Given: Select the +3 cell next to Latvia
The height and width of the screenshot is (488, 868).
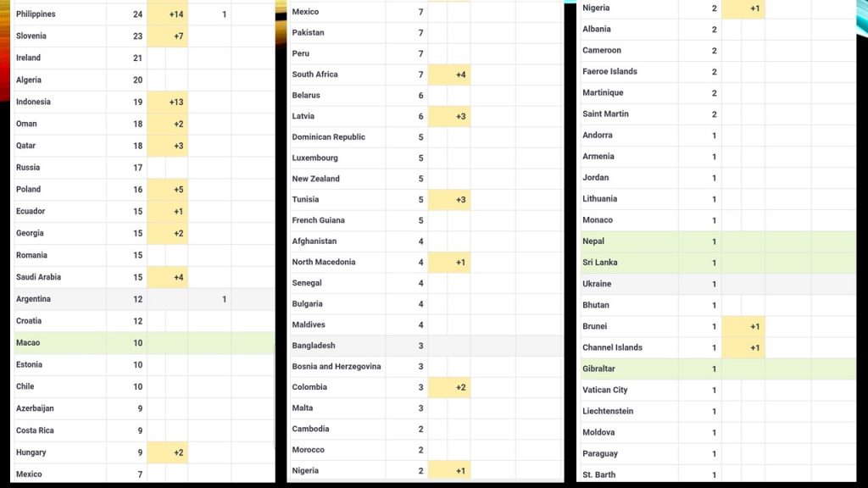Looking at the screenshot, I should click(x=460, y=116).
